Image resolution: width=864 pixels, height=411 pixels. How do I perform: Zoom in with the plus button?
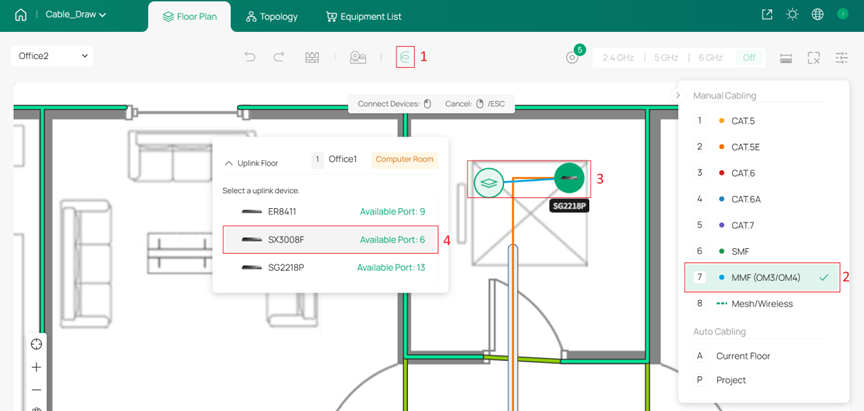pyautogui.click(x=36, y=367)
